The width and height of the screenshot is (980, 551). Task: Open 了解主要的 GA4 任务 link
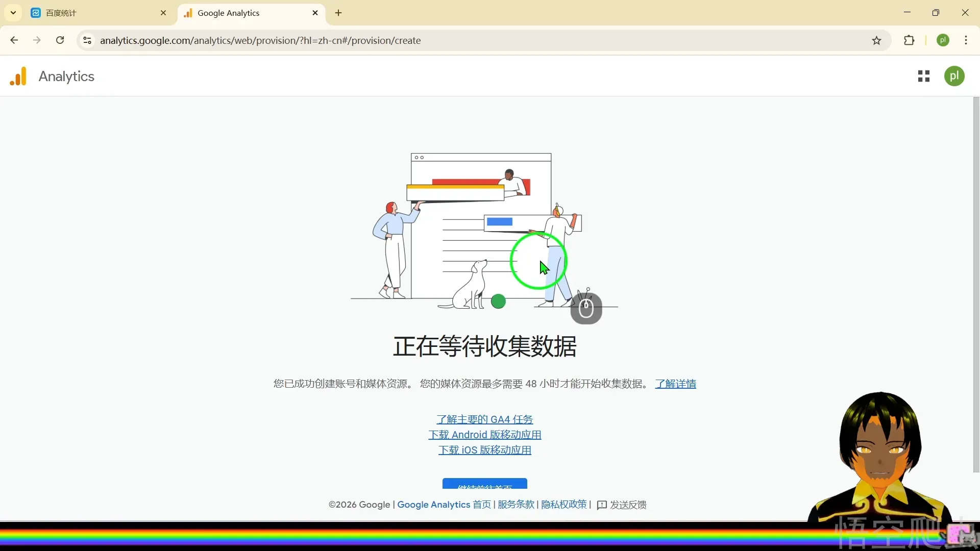(484, 419)
